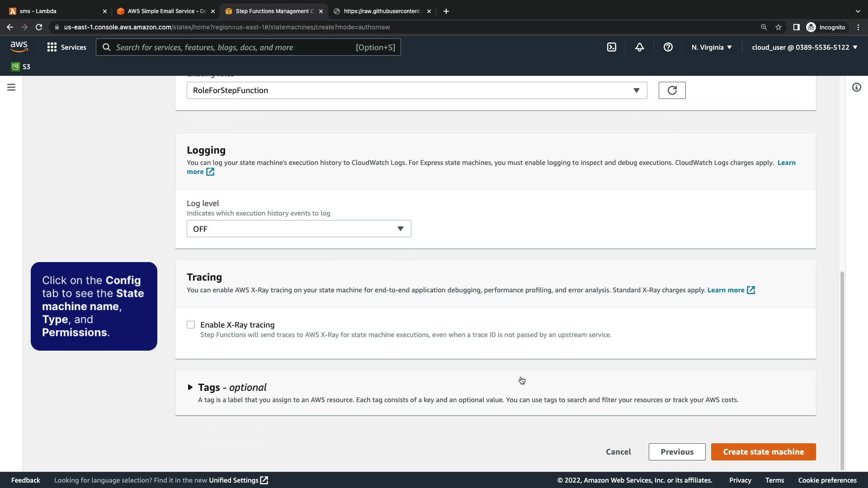Open AWS CloudShell icon
The height and width of the screenshot is (488, 868).
[611, 47]
